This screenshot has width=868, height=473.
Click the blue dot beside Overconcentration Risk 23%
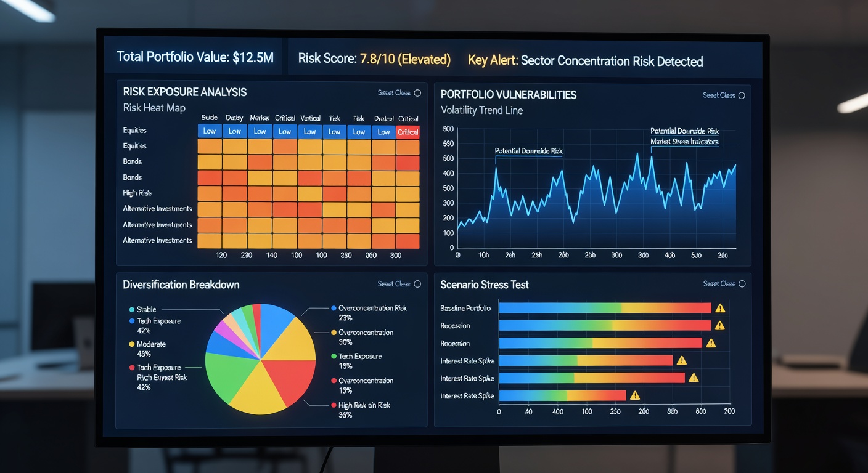tap(334, 308)
